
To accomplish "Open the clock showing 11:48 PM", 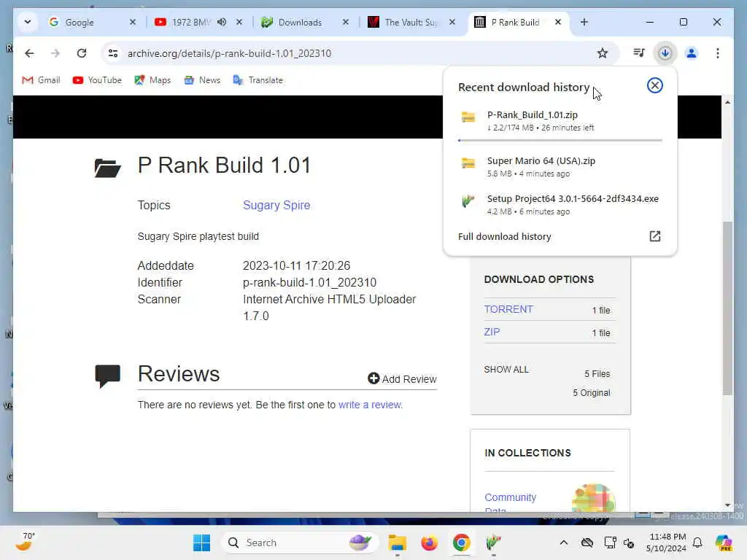I will [666, 542].
